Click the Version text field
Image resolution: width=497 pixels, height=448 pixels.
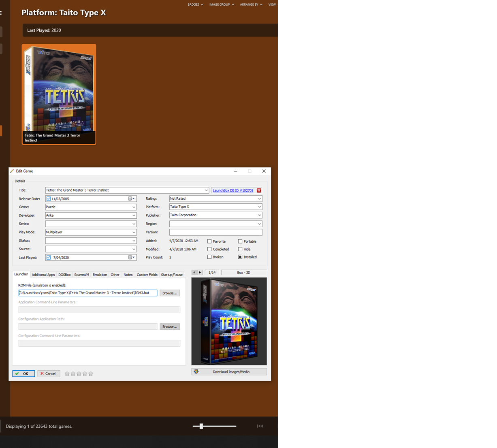[x=216, y=232]
